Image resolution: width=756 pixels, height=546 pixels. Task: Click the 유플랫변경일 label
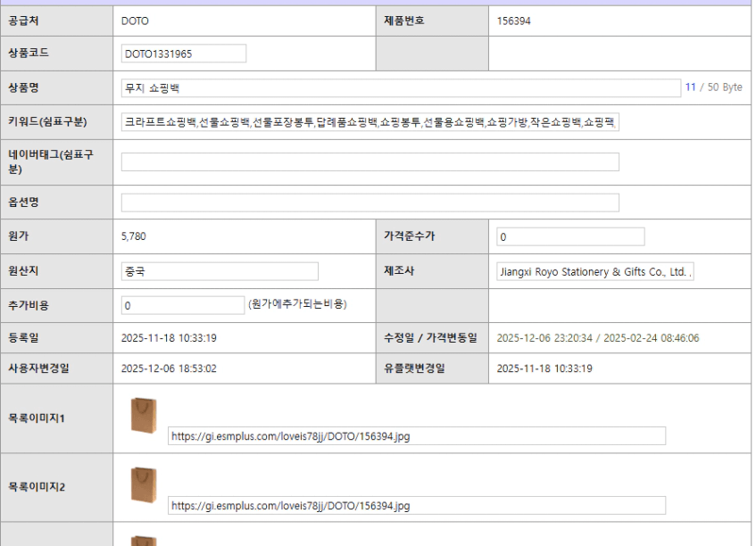click(414, 368)
